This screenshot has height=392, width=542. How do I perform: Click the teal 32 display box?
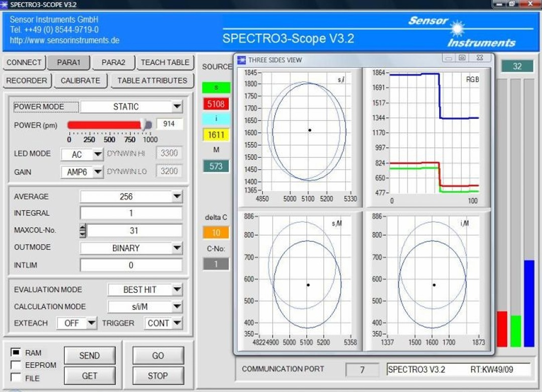pos(517,66)
